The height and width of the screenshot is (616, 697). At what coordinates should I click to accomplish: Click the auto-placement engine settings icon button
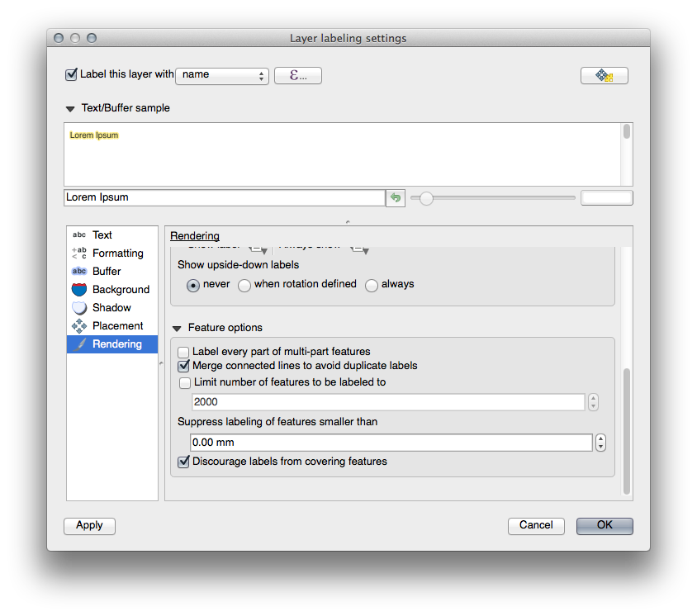click(604, 75)
